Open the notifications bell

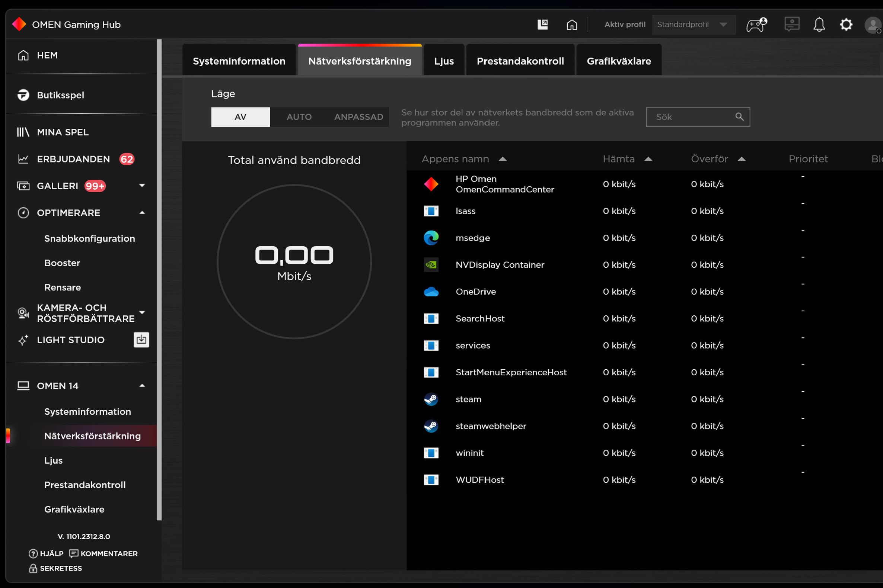(819, 25)
